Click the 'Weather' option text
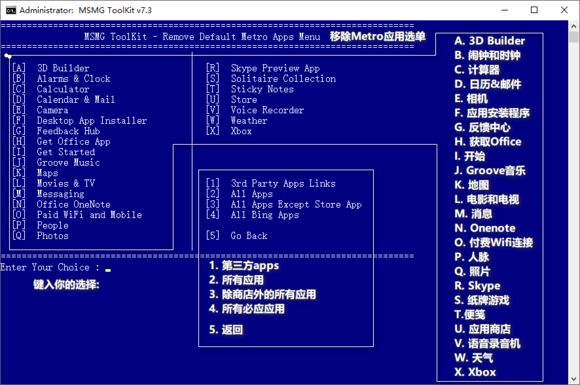 249,121
